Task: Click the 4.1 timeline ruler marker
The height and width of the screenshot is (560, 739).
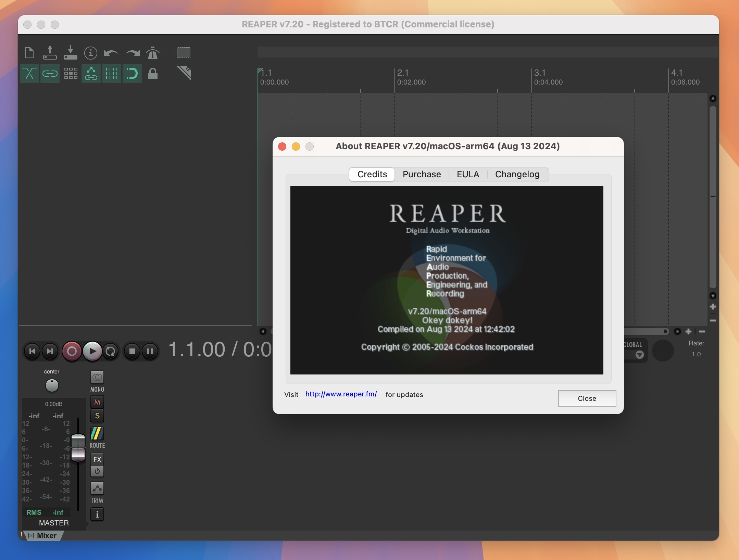Action: [x=677, y=73]
